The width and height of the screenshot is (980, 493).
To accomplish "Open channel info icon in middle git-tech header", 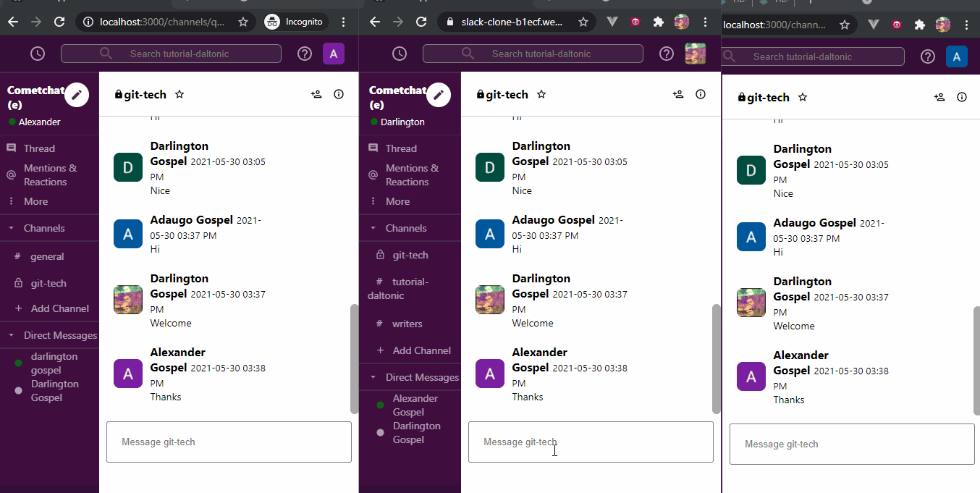I will pyautogui.click(x=701, y=94).
